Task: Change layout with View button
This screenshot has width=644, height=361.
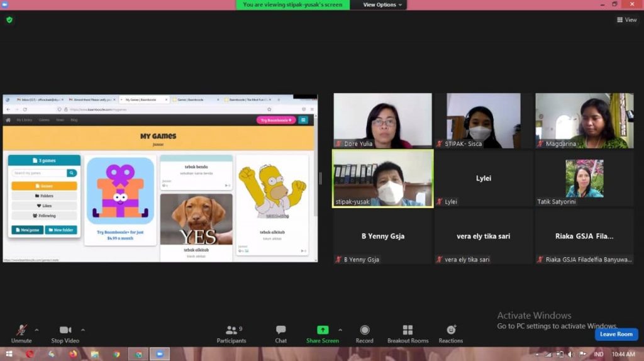Action: click(627, 19)
